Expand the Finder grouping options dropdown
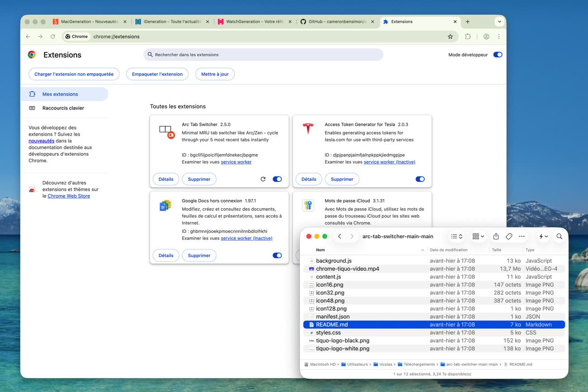Viewport: 588px width, 392px height. [x=478, y=236]
